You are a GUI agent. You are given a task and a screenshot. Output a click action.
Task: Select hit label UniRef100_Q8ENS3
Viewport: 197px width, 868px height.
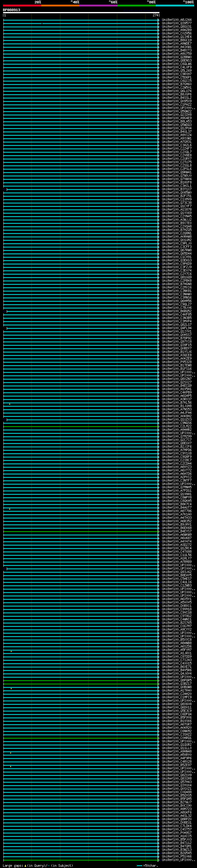[177, 61]
